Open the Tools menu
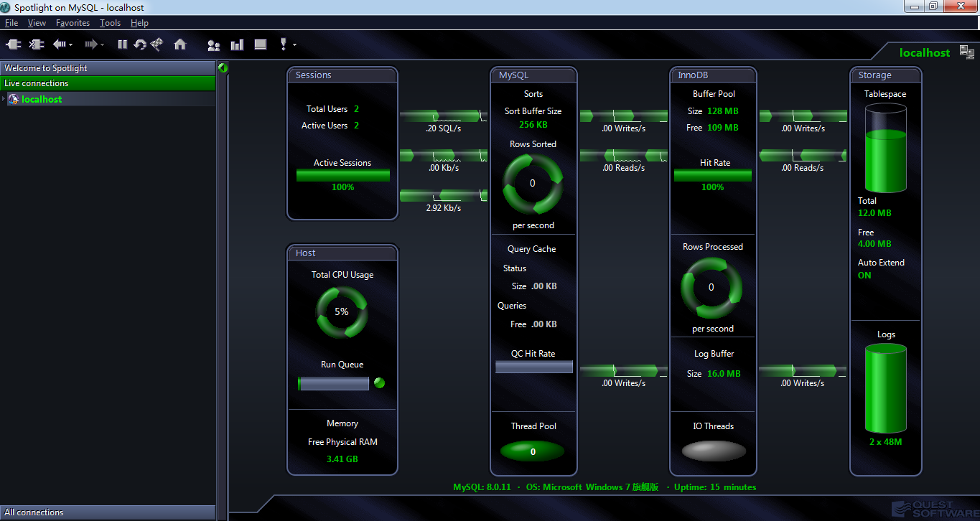 (110, 23)
